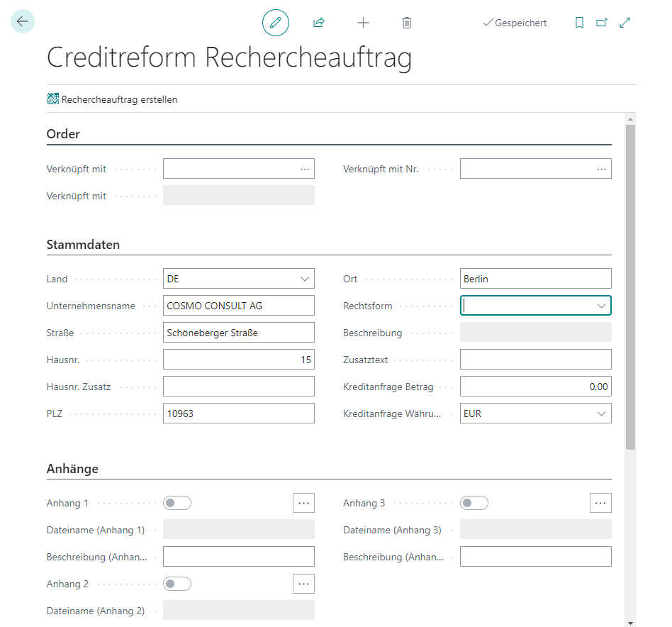Click the bookmark icon
This screenshot has height=627, width=672.
point(579,22)
